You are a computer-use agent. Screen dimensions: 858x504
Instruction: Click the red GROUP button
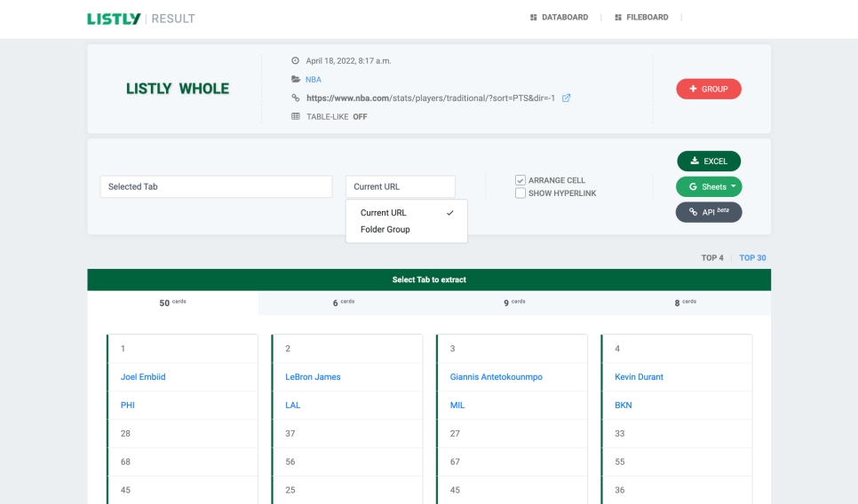709,89
